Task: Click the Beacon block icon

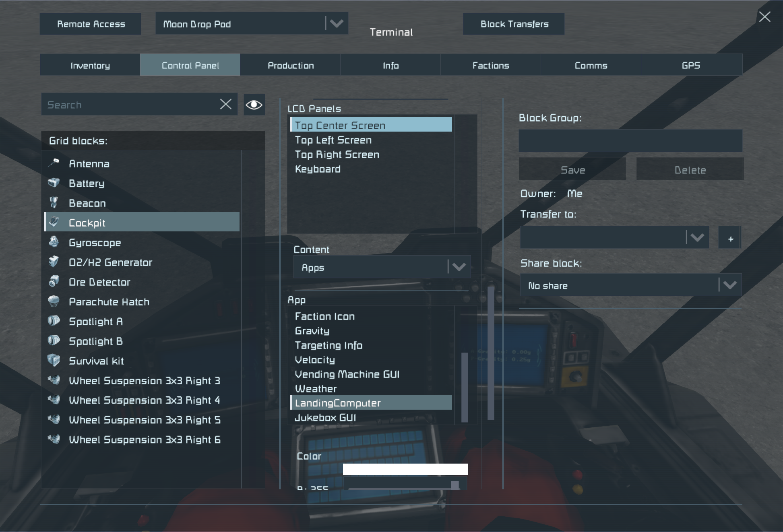Action: (54, 202)
